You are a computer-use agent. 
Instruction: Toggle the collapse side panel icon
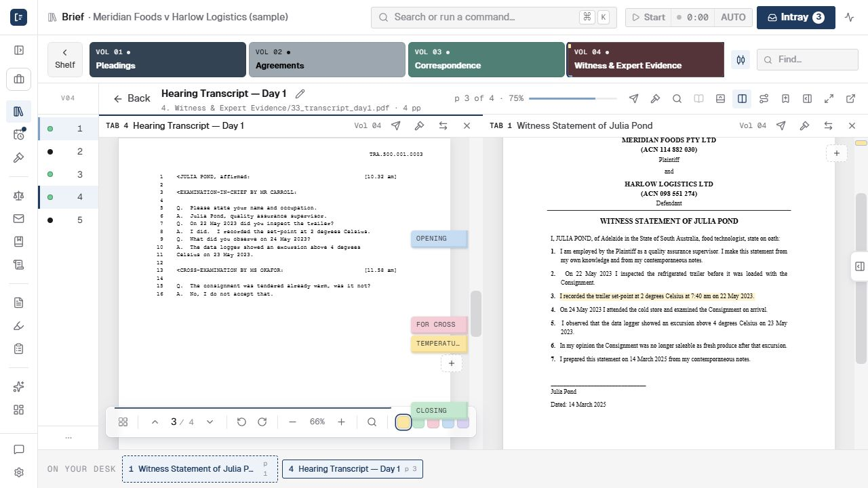click(x=807, y=99)
